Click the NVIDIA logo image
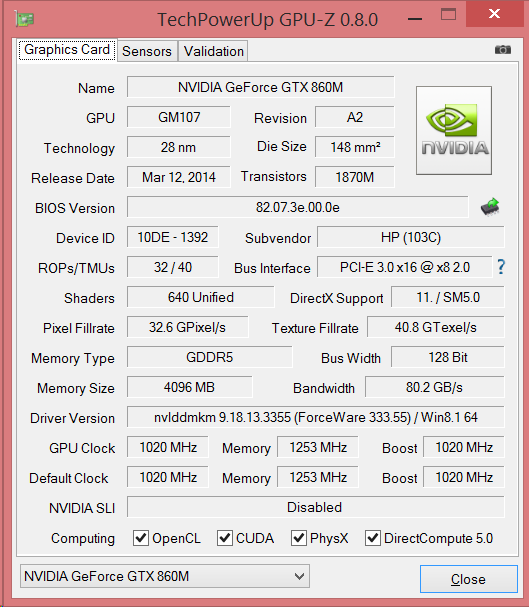529x607 pixels. click(x=454, y=130)
